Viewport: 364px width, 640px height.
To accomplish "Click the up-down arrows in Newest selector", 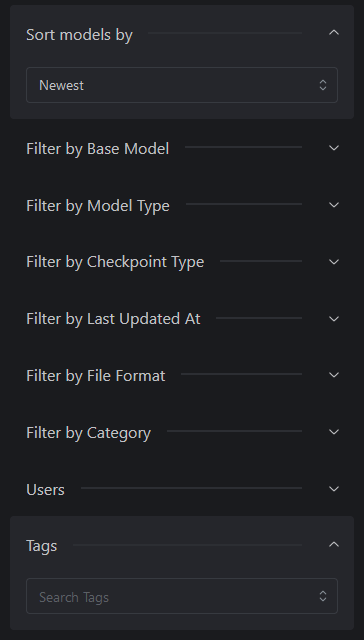I will coord(323,85).
